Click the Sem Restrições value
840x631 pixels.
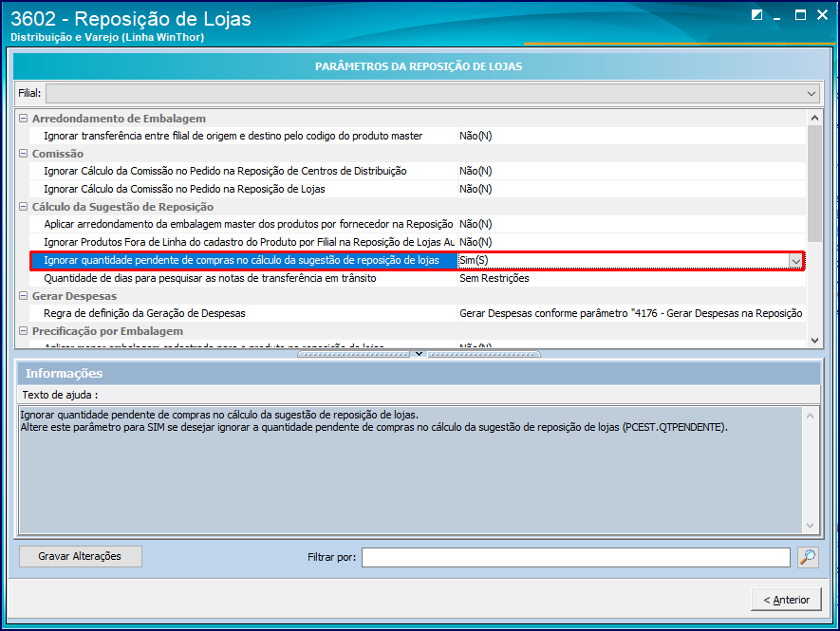pos(495,279)
